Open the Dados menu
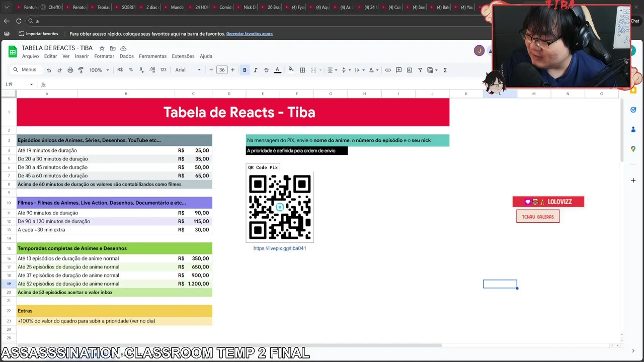 tap(126, 56)
